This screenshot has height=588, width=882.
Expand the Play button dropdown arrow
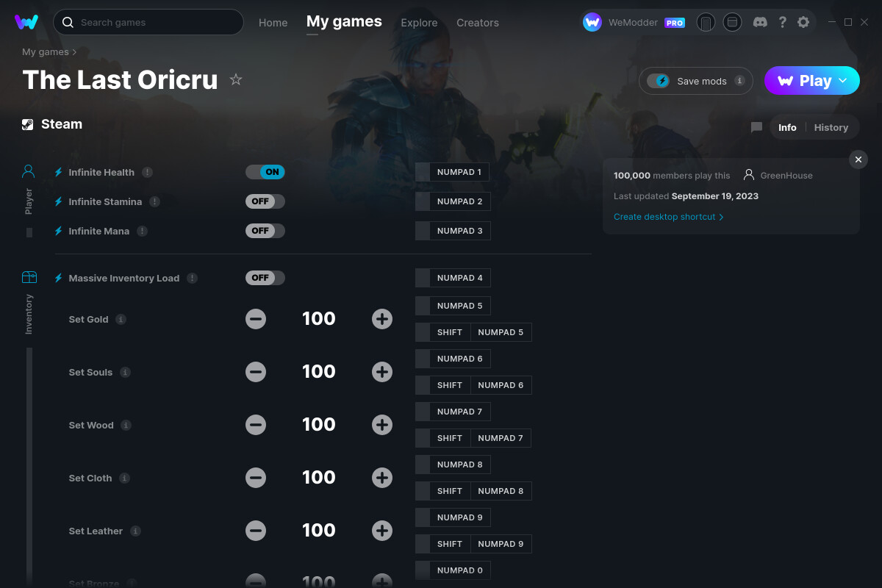pos(843,81)
